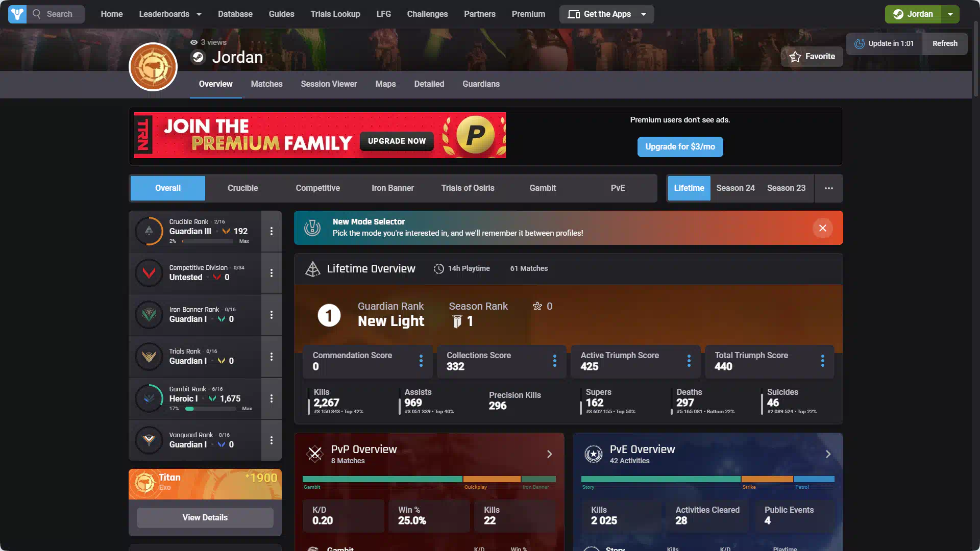Open Collections Score options menu
Viewport: 980px width, 551px height.
pyautogui.click(x=555, y=361)
